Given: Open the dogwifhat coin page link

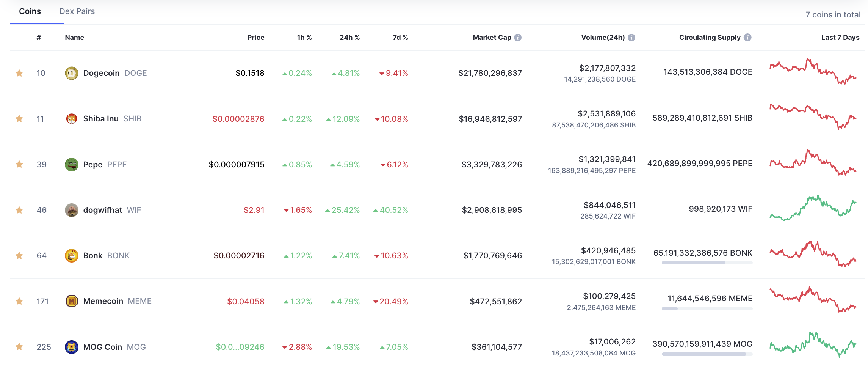Looking at the screenshot, I should 112,210.
